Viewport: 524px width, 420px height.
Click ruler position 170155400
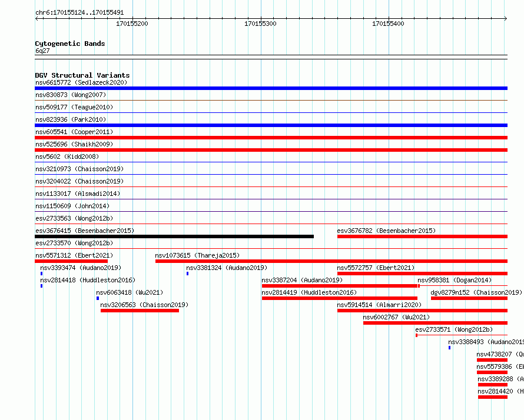point(389,24)
